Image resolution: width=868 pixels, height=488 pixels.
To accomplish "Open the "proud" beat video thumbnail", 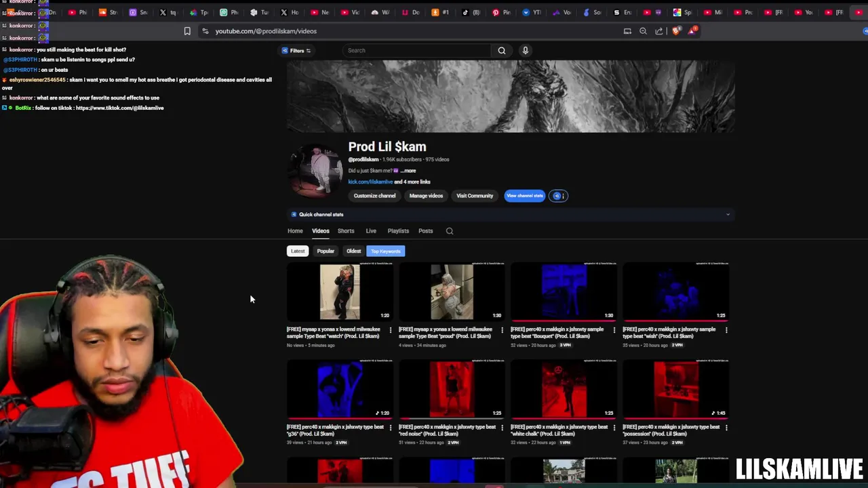I will pos(452,292).
